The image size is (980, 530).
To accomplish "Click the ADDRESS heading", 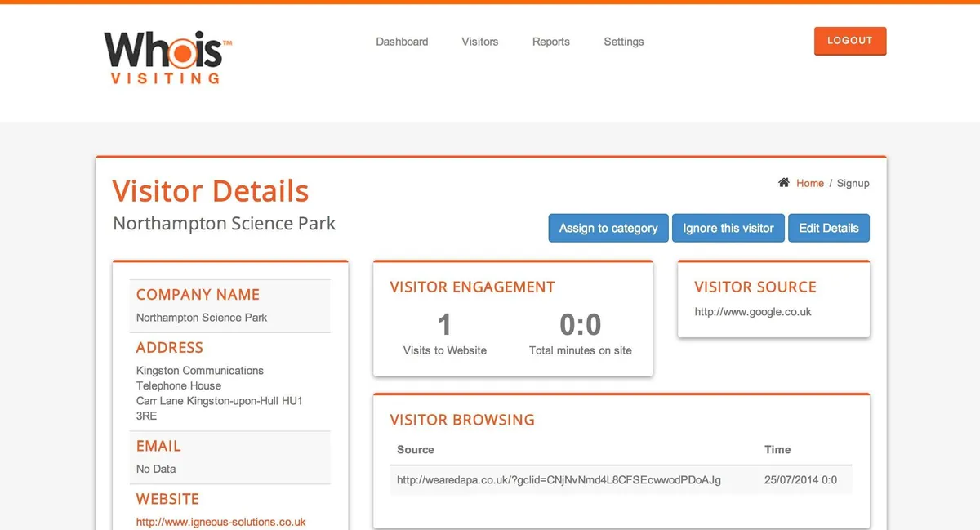I will (x=170, y=348).
